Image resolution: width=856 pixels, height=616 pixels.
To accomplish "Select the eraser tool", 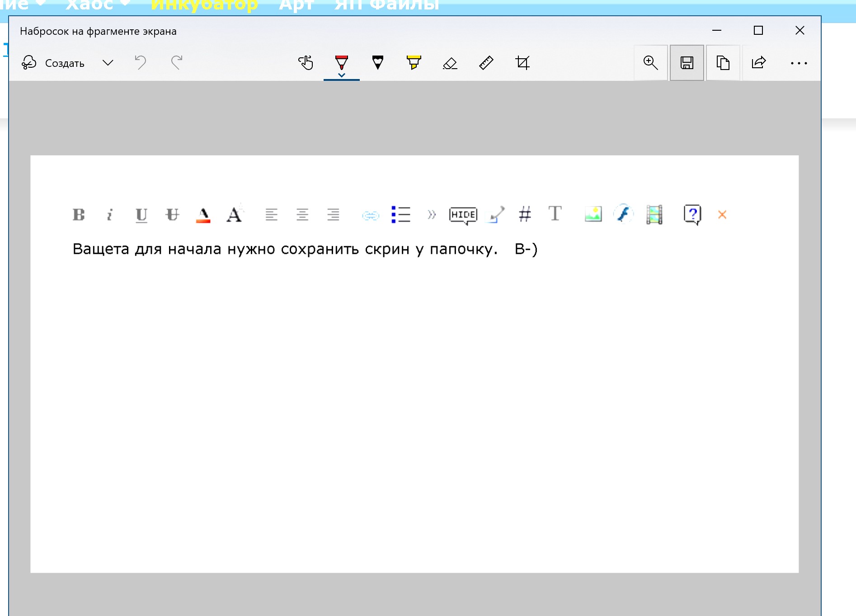I will coord(450,63).
